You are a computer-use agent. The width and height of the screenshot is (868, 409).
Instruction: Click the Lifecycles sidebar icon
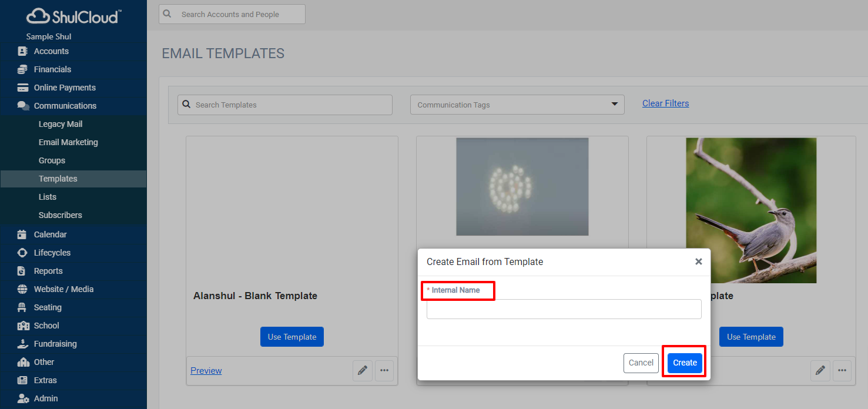(22, 252)
